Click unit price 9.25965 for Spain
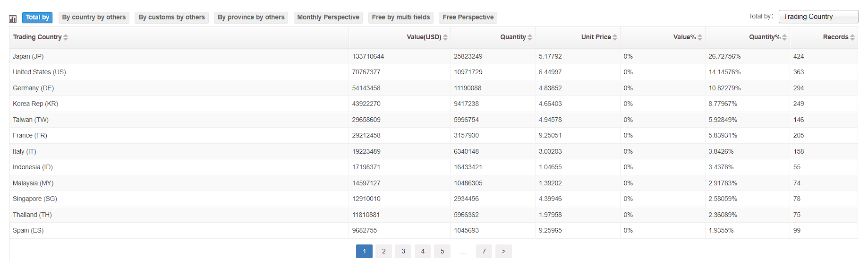 point(550,231)
